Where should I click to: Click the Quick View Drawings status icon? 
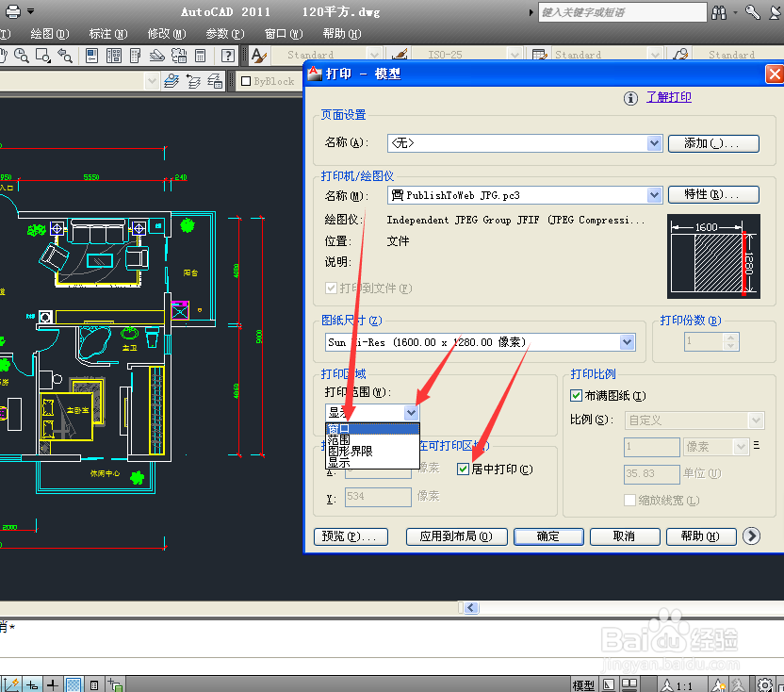[629, 684]
